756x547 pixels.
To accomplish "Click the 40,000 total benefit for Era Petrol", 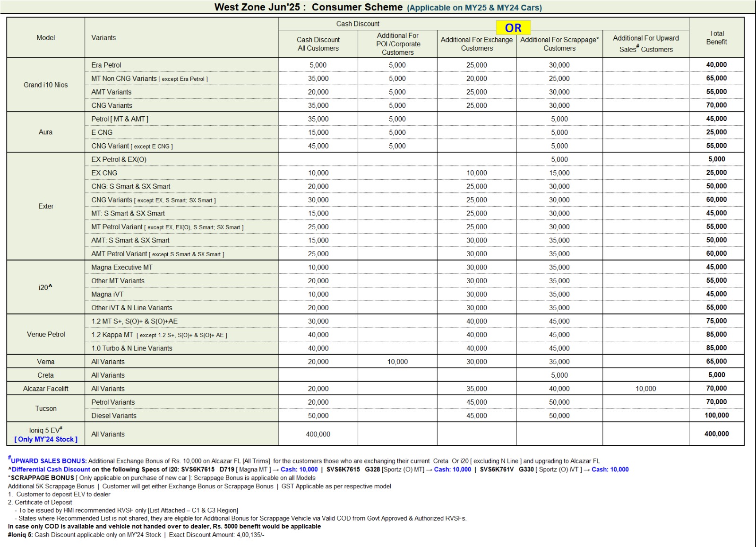I will click(716, 65).
